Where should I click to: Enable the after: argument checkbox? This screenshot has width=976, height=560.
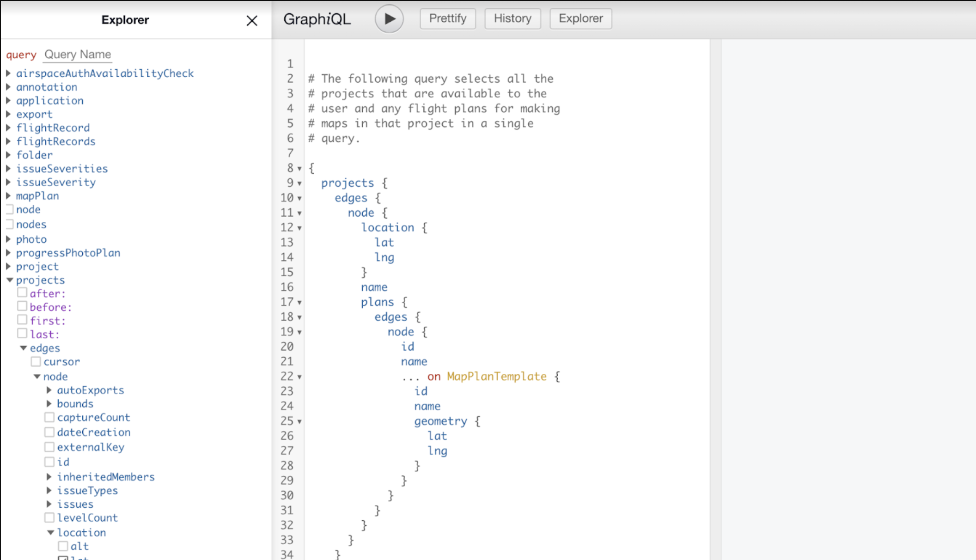click(x=22, y=292)
